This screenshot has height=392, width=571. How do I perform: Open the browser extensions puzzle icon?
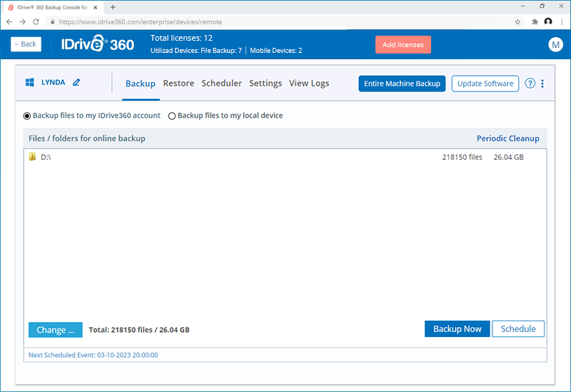point(535,22)
